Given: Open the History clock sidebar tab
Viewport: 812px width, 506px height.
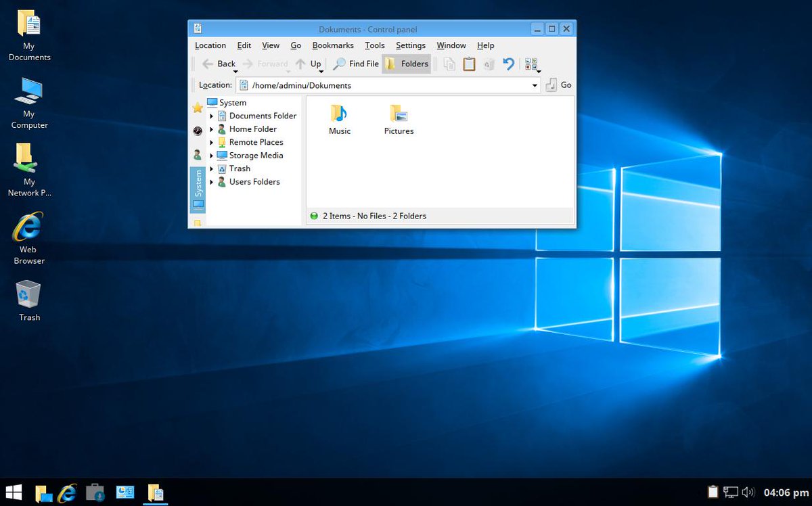Looking at the screenshot, I should coord(198,131).
